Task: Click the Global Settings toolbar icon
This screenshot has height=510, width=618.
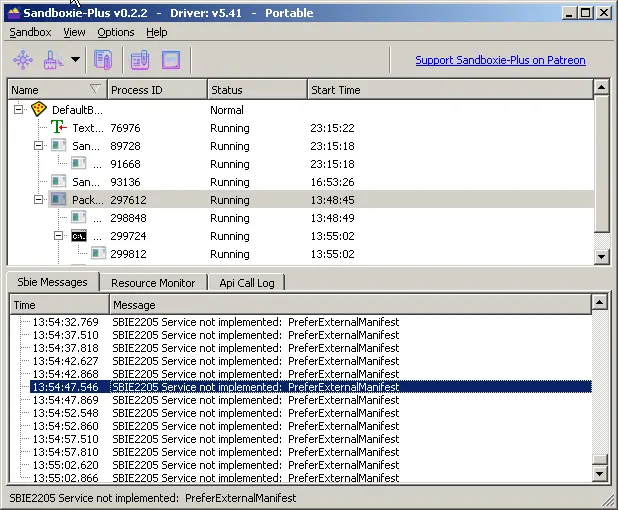Action: point(140,60)
